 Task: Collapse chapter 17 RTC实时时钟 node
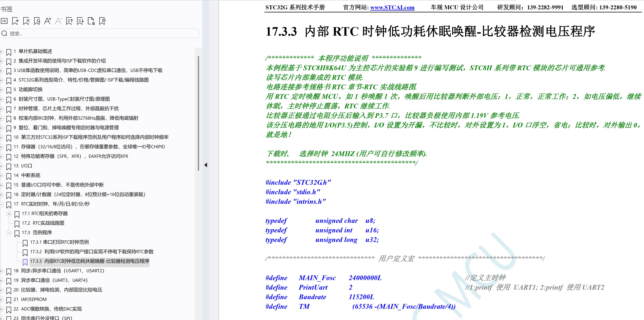pos(1,204)
